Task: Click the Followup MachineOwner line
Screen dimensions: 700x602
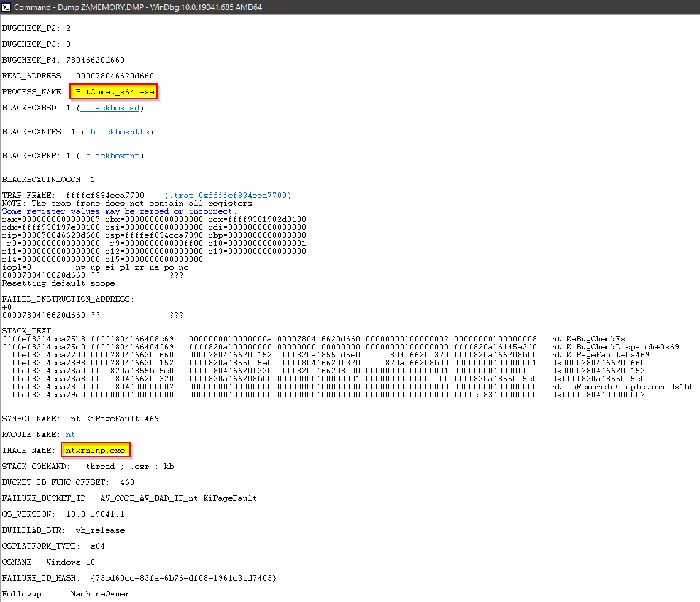Action: click(66, 594)
